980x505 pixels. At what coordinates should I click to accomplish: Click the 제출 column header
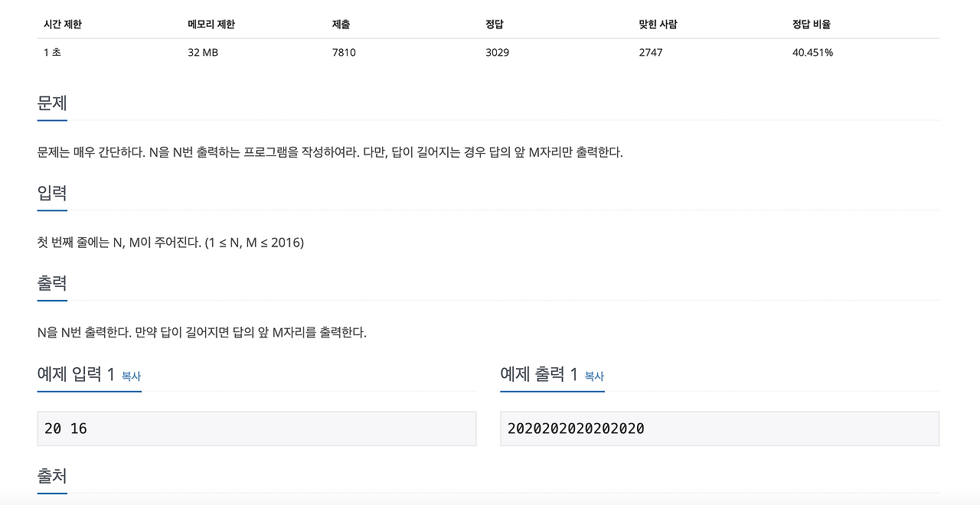[x=341, y=24]
